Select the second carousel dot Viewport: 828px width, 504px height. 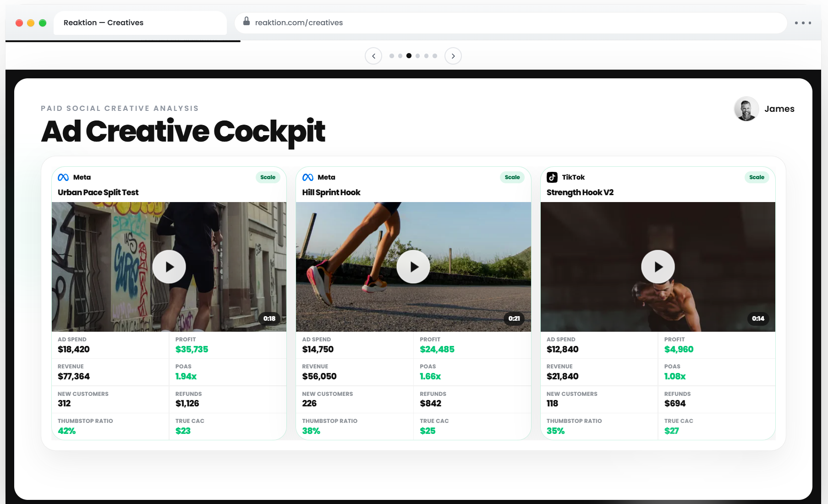400,56
